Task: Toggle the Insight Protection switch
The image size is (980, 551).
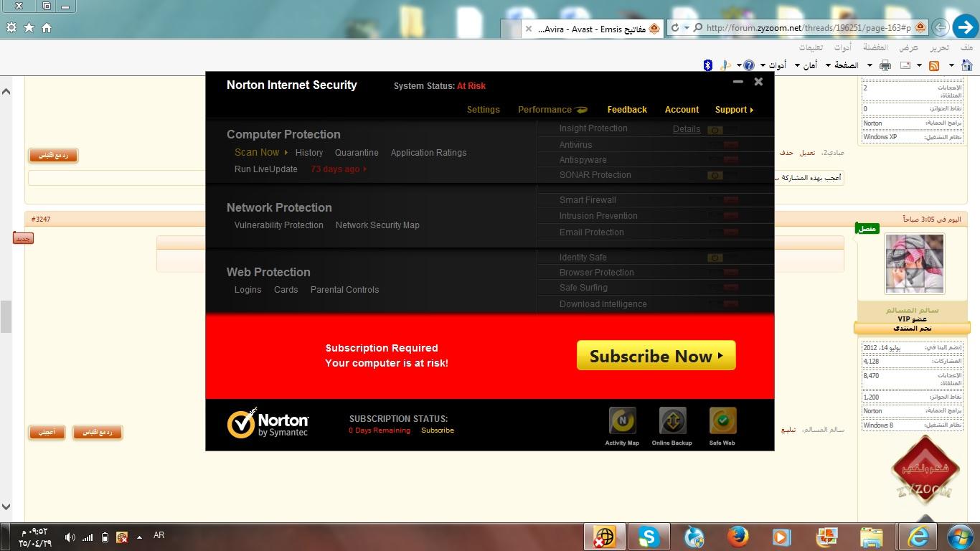Action: pyautogui.click(x=722, y=130)
